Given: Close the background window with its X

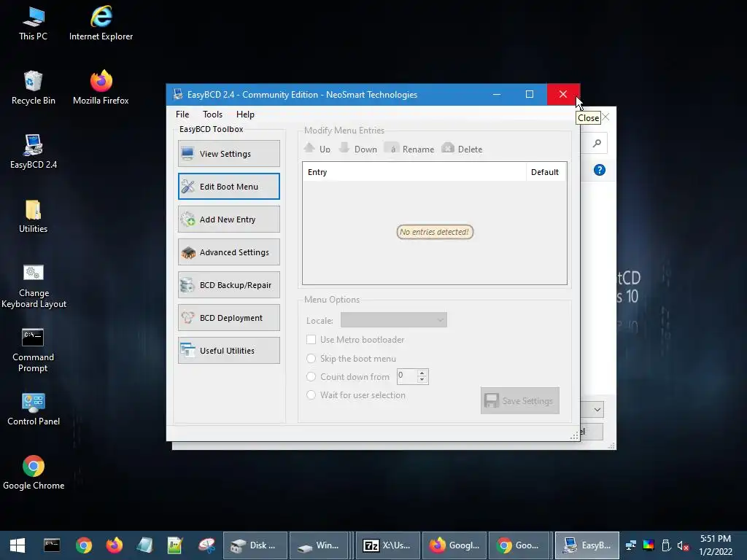Looking at the screenshot, I should coord(606,117).
